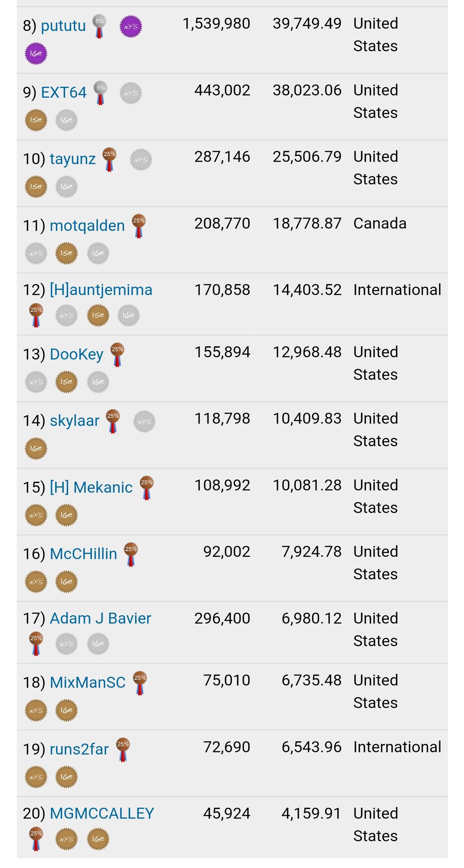
Task: Click the runs2far username link
Action: click(x=79, y=750)
